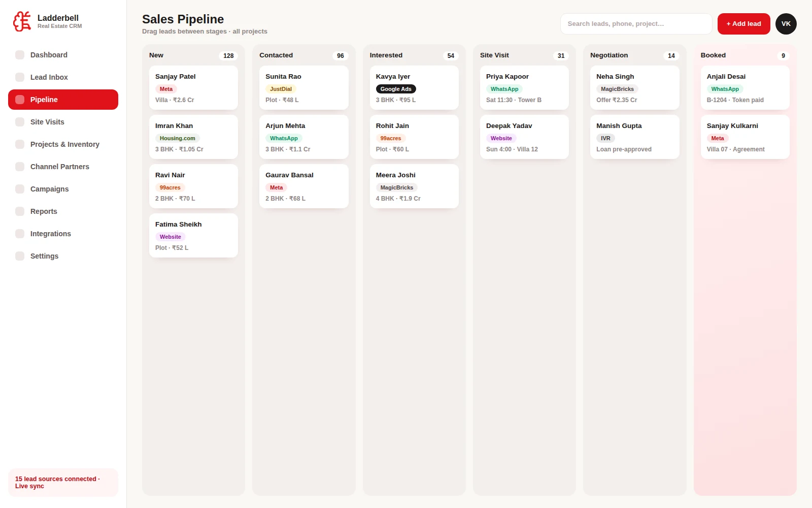Click the JustDial source tag
The width and height of the screenshot is (812, 508).
click(x=281, y=89)
